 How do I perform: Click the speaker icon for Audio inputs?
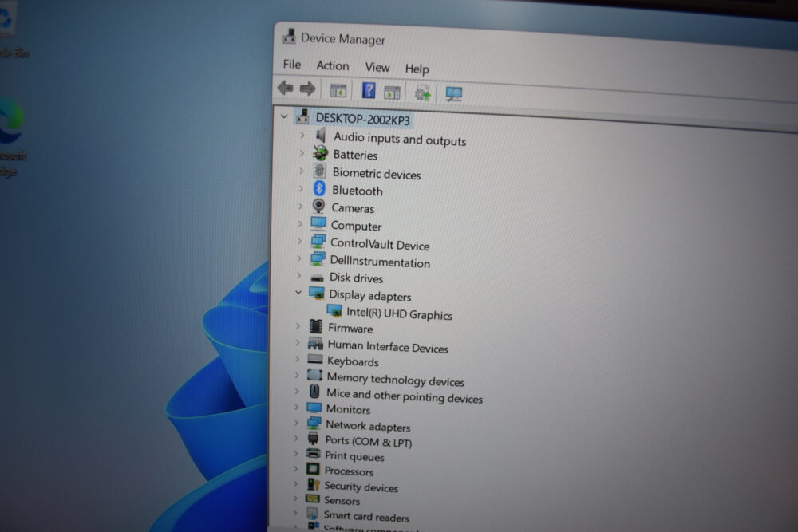pos(321,136)
